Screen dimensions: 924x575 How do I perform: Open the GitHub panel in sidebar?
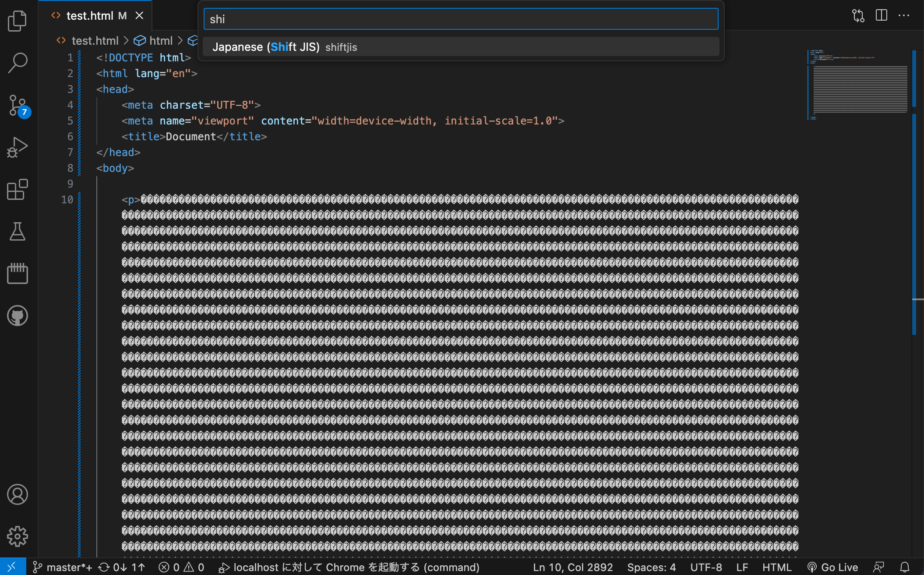(18, 316)
